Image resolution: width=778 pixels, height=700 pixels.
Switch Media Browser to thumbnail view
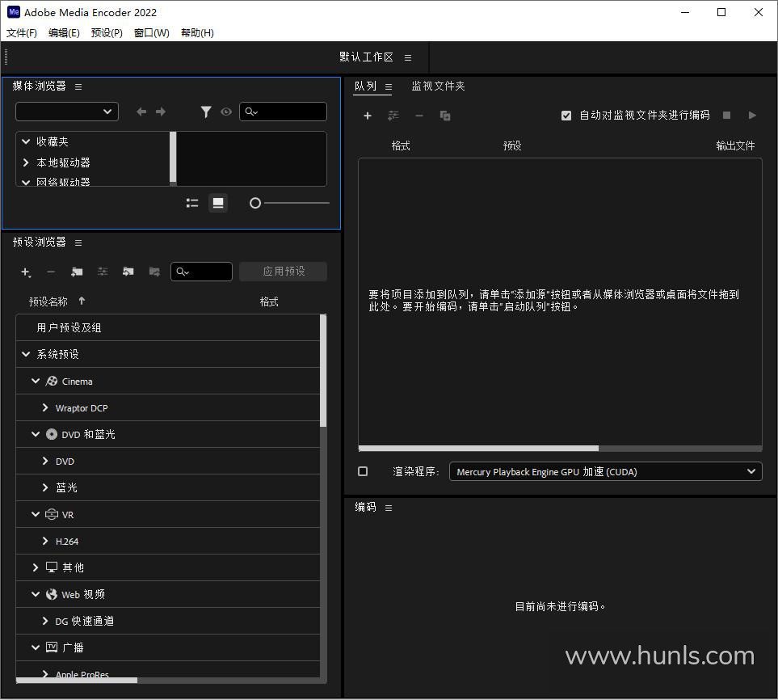click(218, 203)
